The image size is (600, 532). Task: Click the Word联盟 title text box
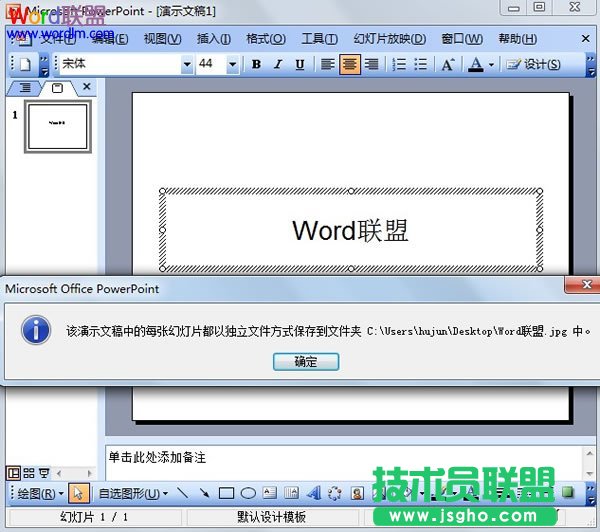click(x=351, y=230)
